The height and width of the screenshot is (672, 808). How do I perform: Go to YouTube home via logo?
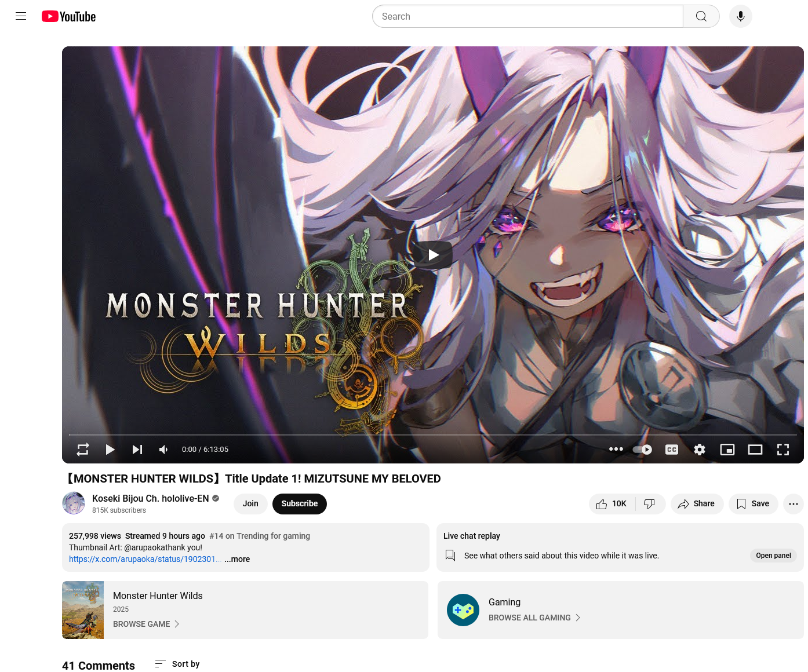pos(68,16)
